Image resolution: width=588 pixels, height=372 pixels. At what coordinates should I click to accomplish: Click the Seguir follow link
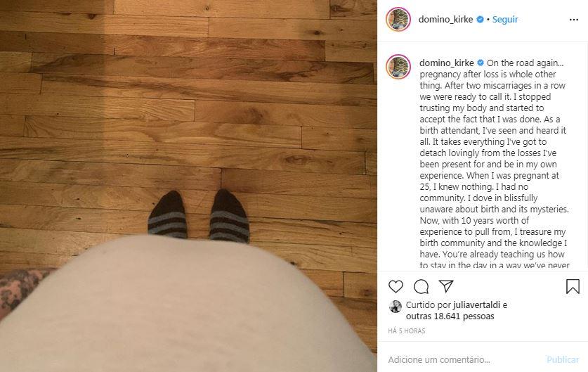(x=504, y=20)
